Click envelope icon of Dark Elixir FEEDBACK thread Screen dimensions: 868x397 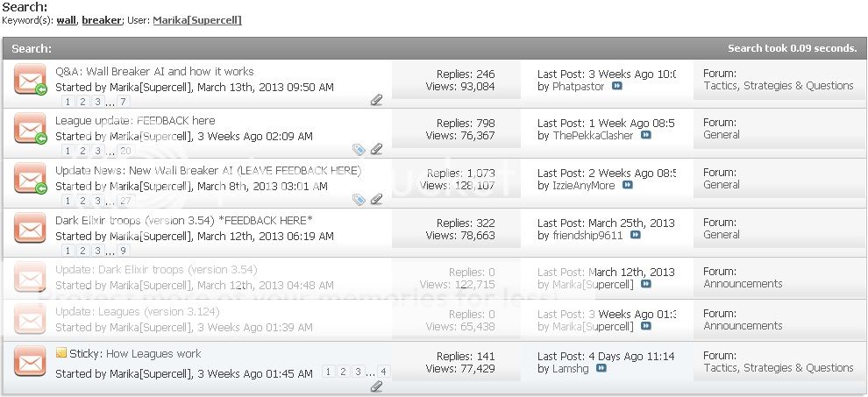29,228
